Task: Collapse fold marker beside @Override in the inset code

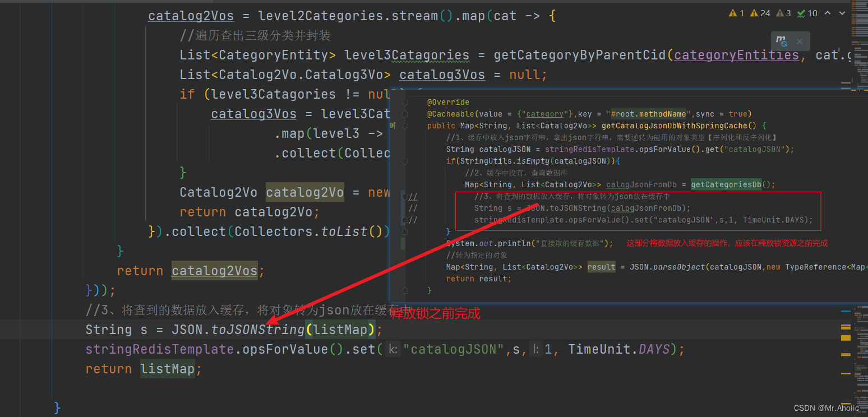Action: coord(405,103)
